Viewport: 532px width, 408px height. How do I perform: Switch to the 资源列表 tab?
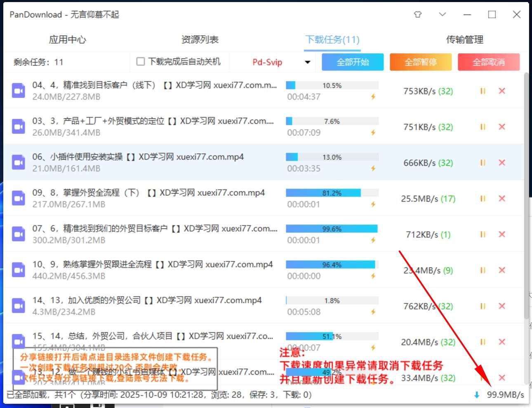click(x=200, y=40)
